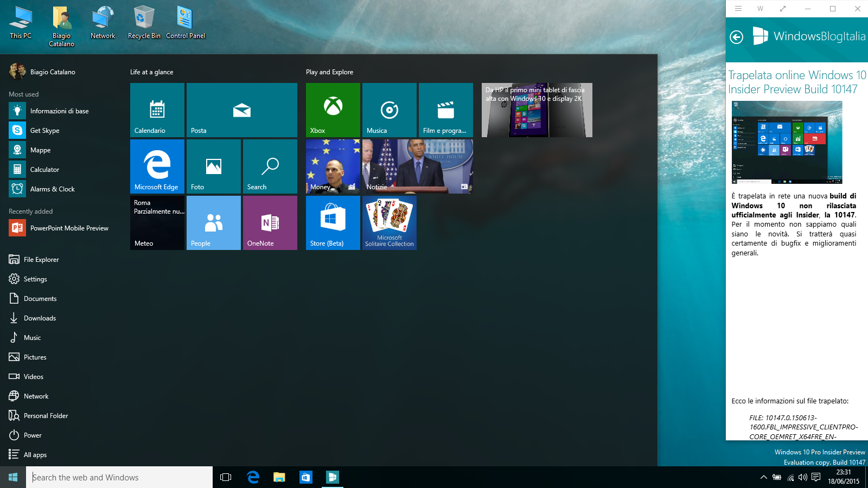Select the Network desktop icon
This screenshot has height=488, width=868.
pyautogui.click(x=103, y=23)
